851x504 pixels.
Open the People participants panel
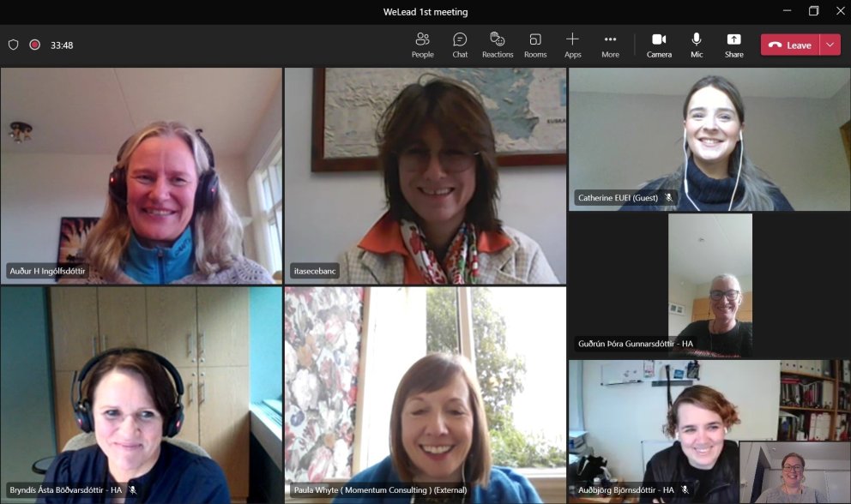422,45
